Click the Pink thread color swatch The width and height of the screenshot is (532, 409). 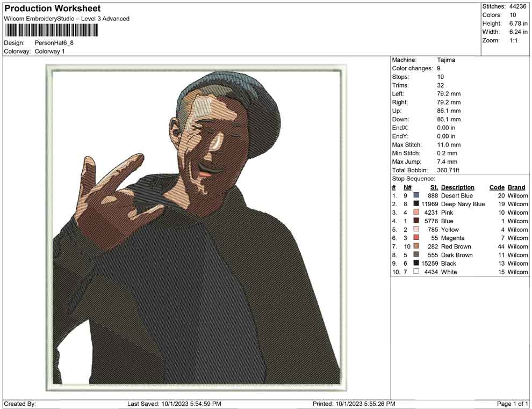[416, 212]
